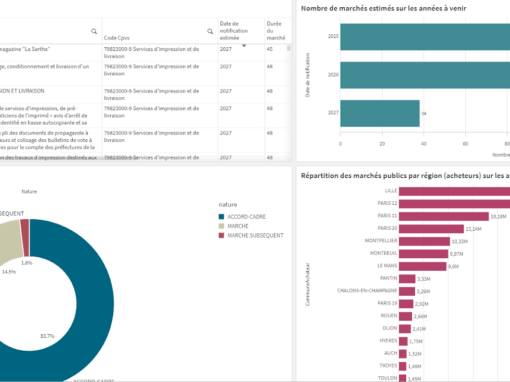Click the search icon left of Code Cpvs column
Viewport: 510px width, 382px height.
point(94,31)
